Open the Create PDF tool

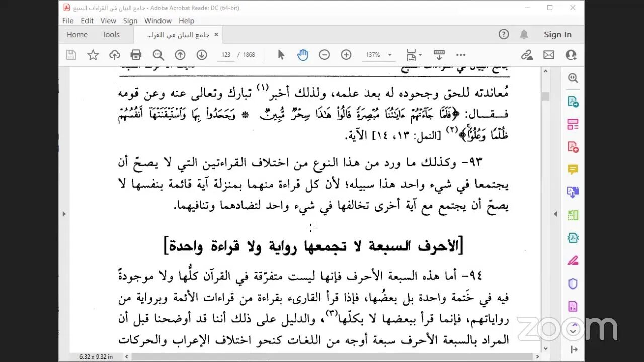click(x=573, y=147)
